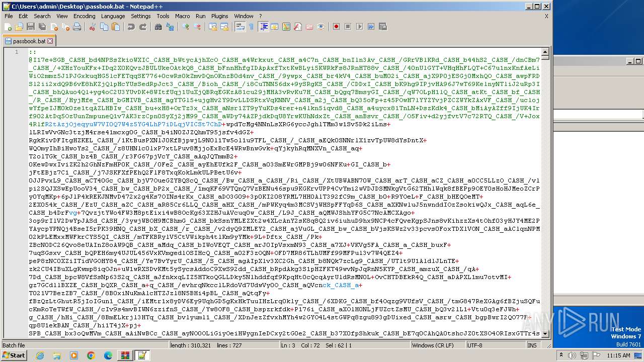The width and height of the screenshot is (644, 362).
Task: Click the vertical scrollbar up arrow
Action: [x=545, y=52]
